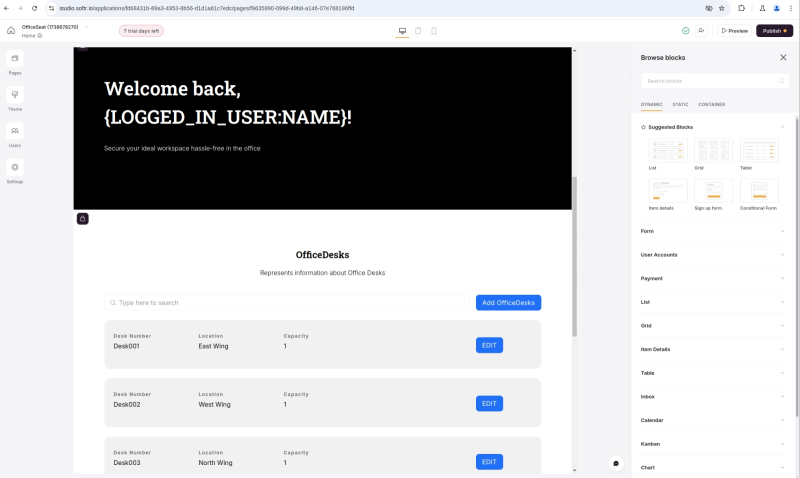Bookmark this page with the star icon
The width and height of the screenshot is (800, 478).
coord(721,8)
